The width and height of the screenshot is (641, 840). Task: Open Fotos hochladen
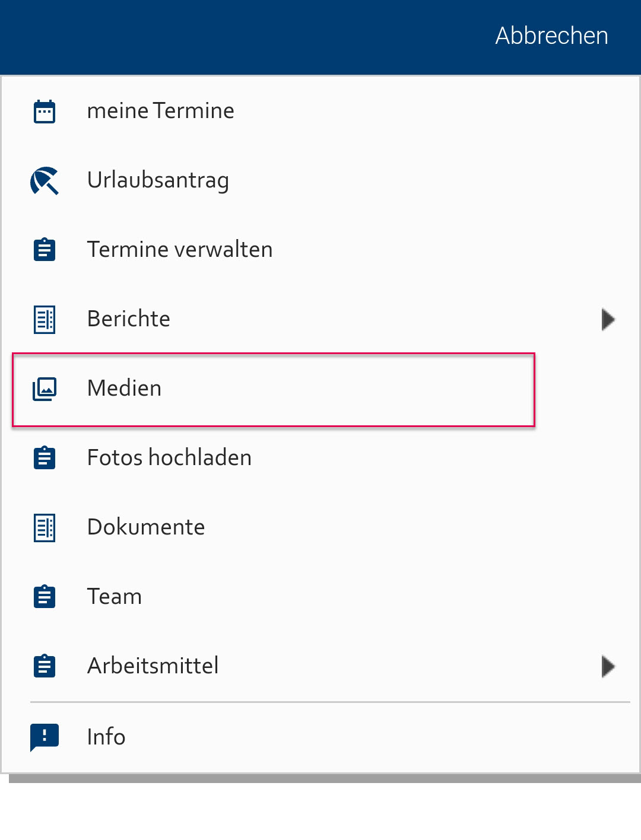320,458
